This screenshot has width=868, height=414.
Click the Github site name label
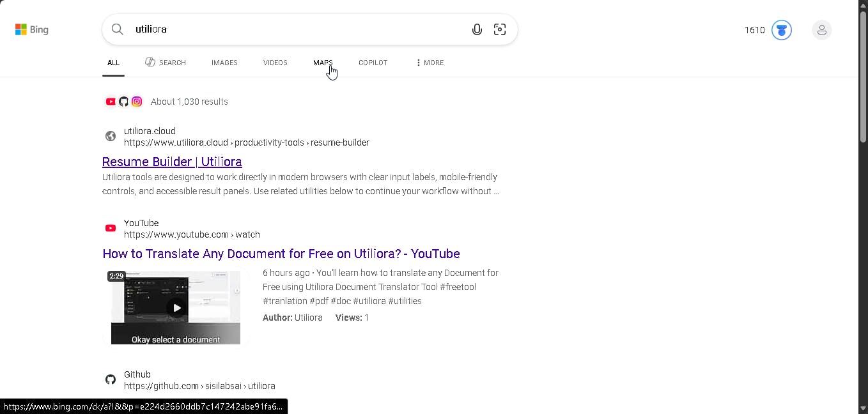[137, 374]
